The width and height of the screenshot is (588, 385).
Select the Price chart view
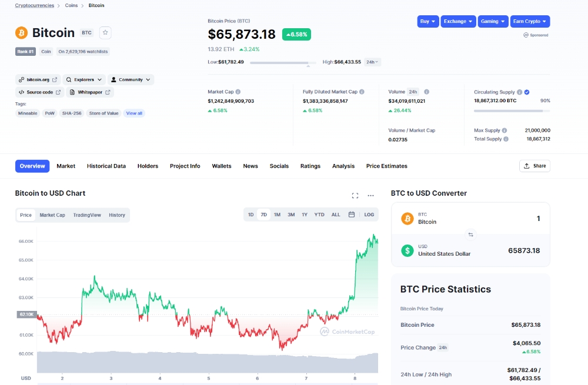click(x=26, y=215)
